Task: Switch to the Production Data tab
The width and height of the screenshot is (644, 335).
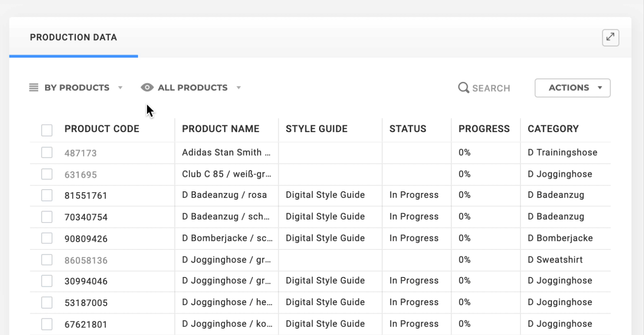Action: tap(73, 38)
